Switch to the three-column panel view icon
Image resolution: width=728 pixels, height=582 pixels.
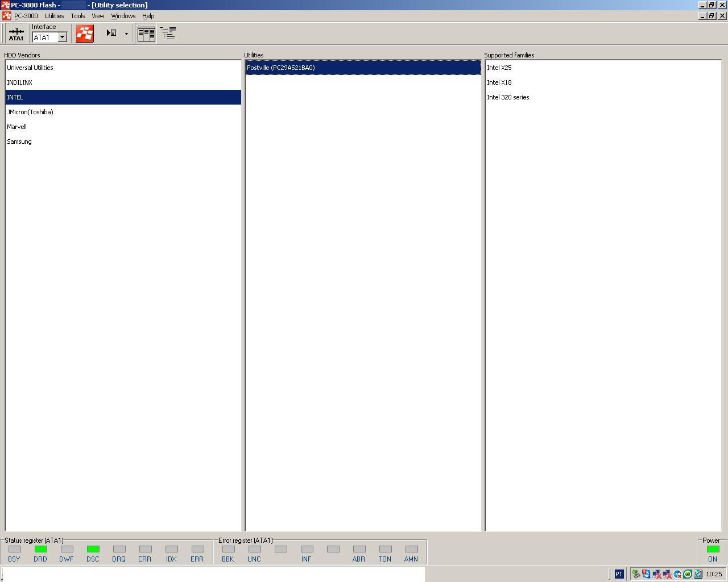pyautogui.click(x=146, y=34)
